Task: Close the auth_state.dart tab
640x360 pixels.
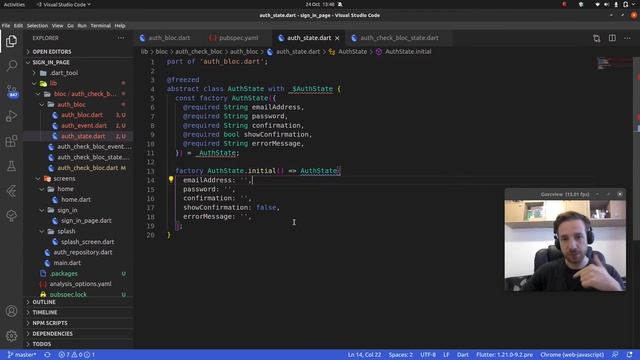Action: point(337,38)
